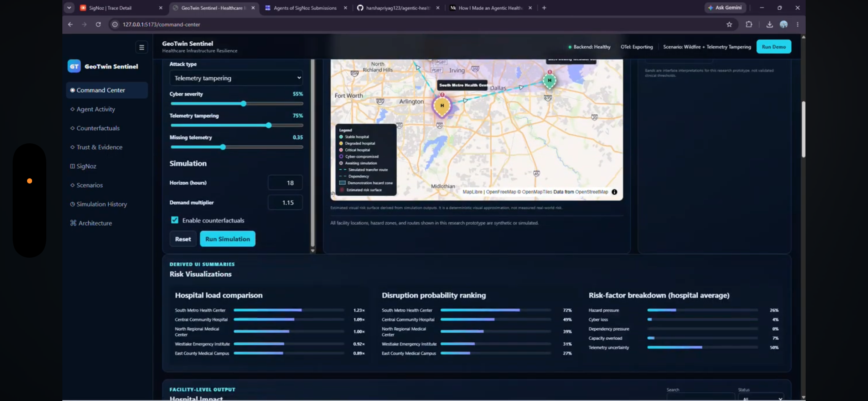Click the green stable hospital map marker
868x401 pixels.
(x=549, y=81)
